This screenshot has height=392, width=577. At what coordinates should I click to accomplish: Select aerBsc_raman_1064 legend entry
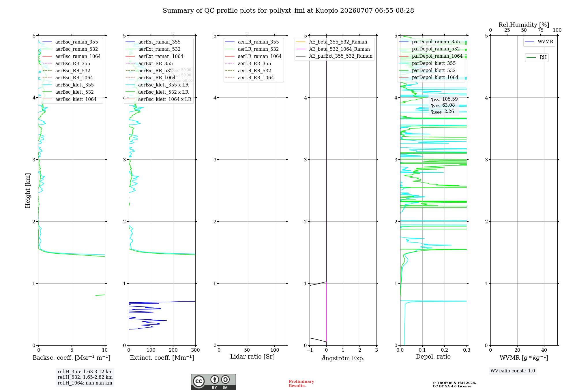[72, 56]
